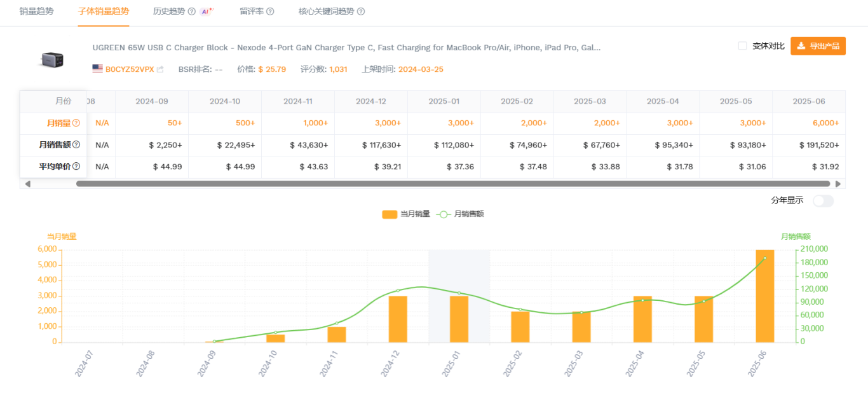This screenshot has width=868, height=395.
Task: Open the UGREEN 65W charger product title
Action: tap(346, 48)
